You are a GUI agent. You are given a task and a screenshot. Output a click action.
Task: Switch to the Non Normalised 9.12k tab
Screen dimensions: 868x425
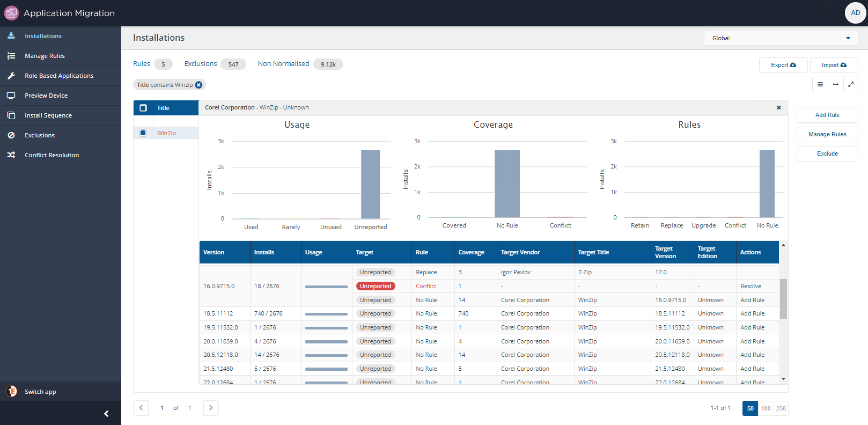[x=300, y=64]
